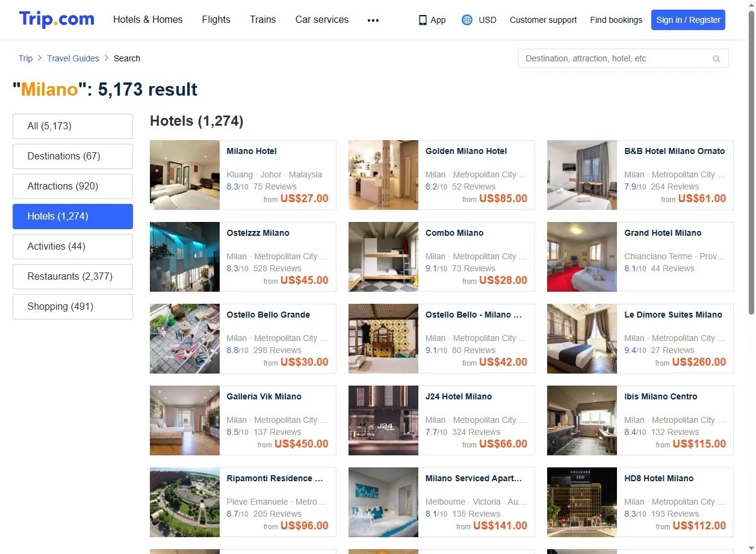Open the Flights menu
Screen dimensions: 756x554
216,19
